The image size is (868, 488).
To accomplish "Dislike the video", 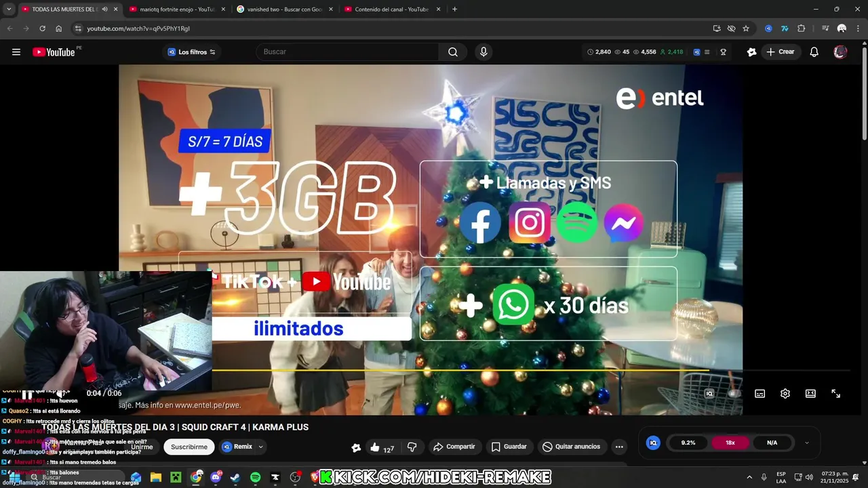I will [x=412, y=447].
